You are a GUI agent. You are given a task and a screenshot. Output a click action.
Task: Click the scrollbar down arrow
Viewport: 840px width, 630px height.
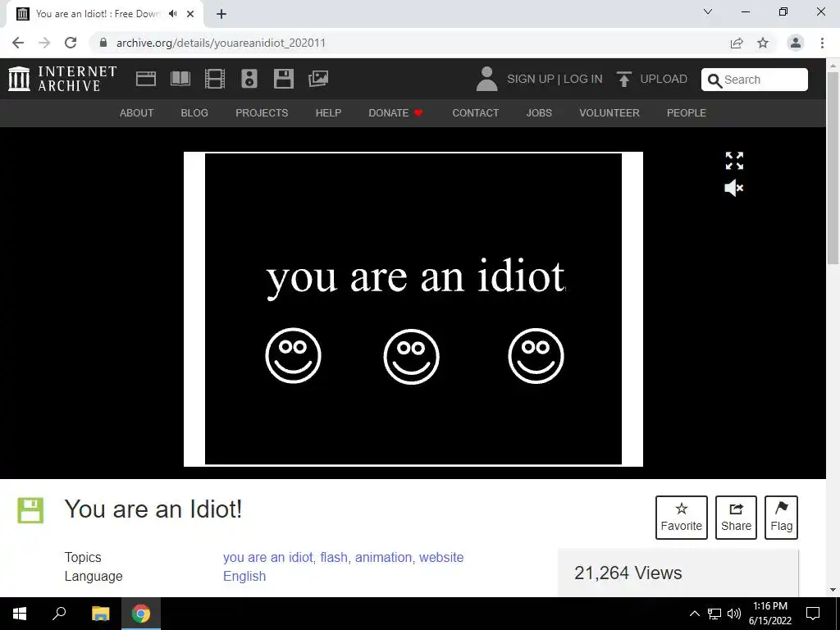[833, 590]
